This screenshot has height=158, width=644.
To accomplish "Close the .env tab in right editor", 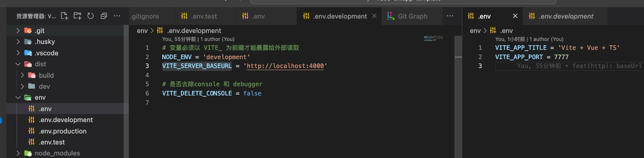I will 515,16.
